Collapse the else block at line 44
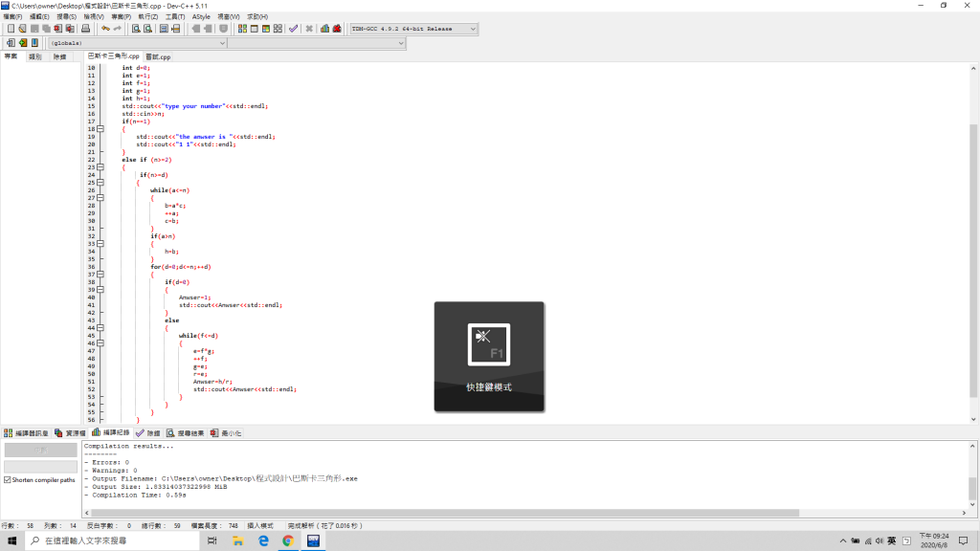 pos(100,328)
